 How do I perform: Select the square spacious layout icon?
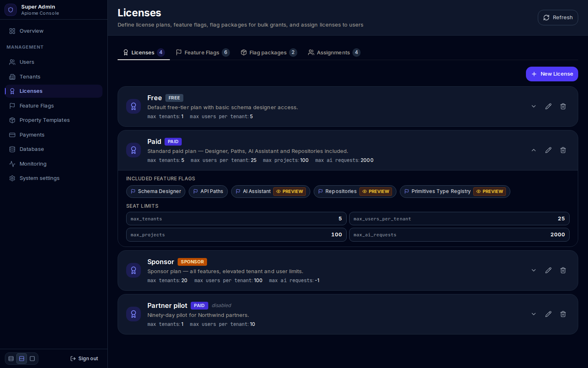[32, 359]
